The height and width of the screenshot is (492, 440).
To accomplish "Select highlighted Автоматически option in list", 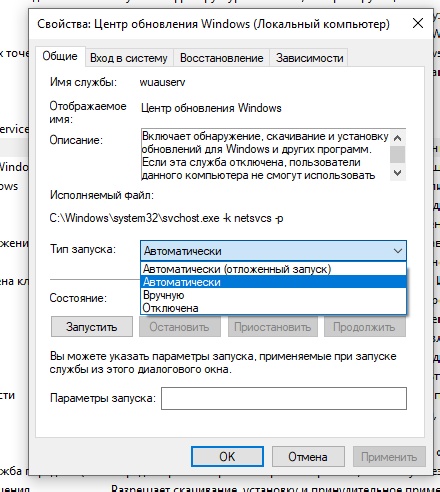I will coord(273,282).
